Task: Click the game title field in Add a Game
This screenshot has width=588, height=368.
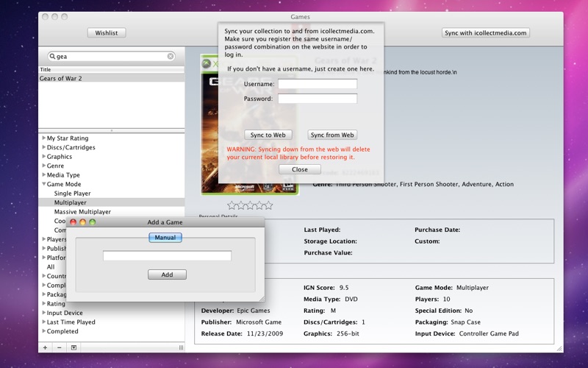Action: 168,255
